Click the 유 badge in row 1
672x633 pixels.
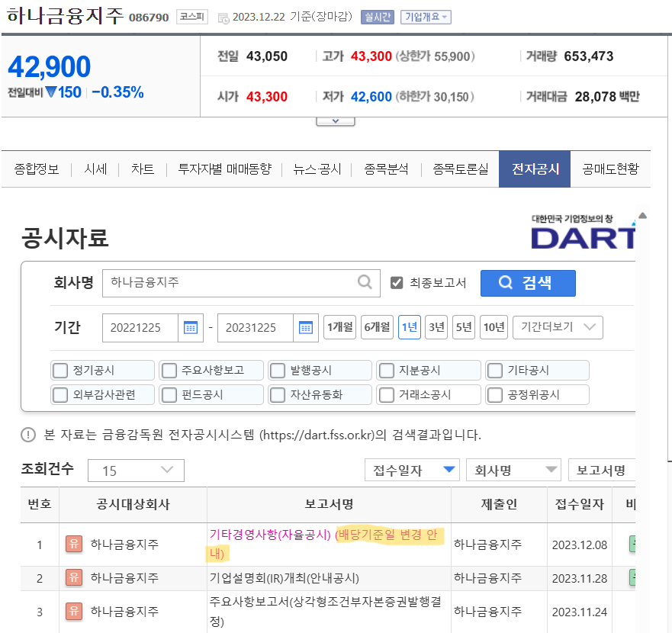pos(74,545)
